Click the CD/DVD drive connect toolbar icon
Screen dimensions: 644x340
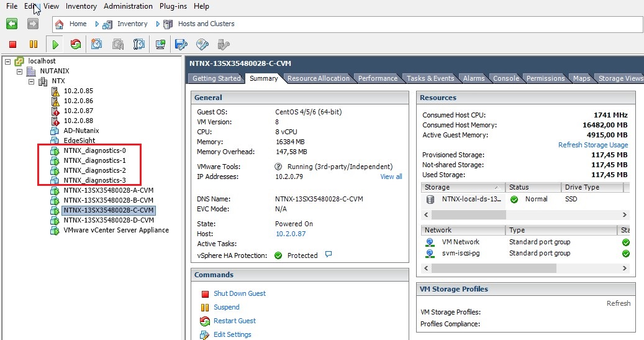tap(202, 44)
